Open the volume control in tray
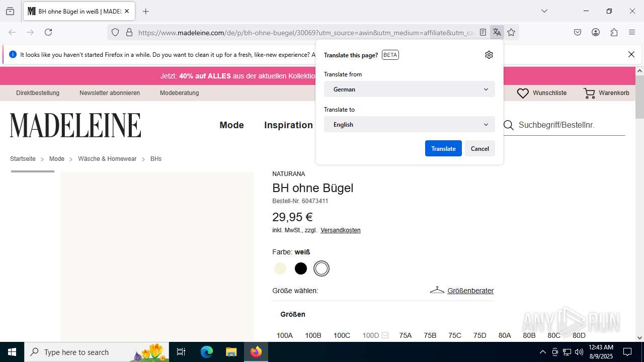Viewport: 644px width, 362px height. (x=579, y=352)
